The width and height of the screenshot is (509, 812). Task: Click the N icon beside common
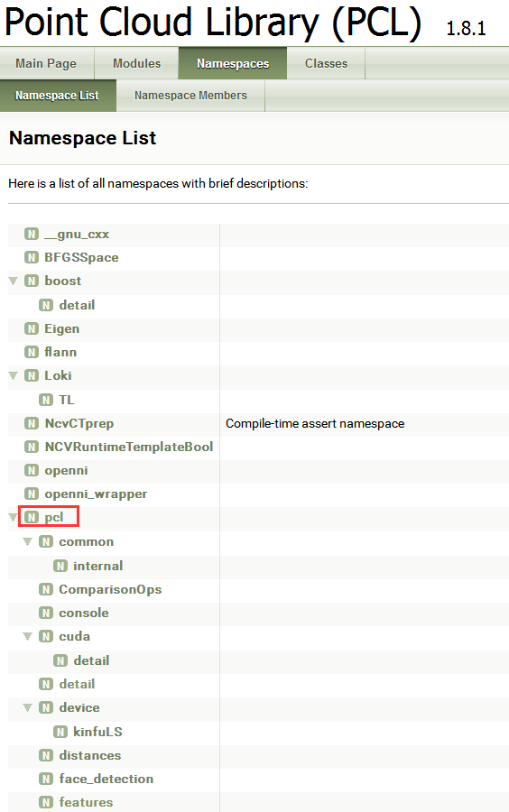[46, 541]
